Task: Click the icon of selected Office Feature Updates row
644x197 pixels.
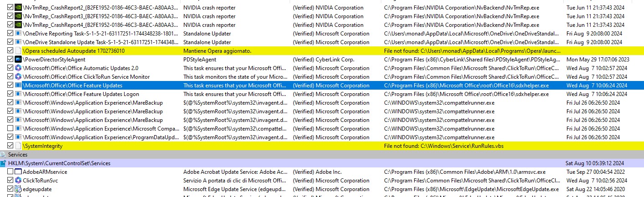Action: [x=18, y=86]
